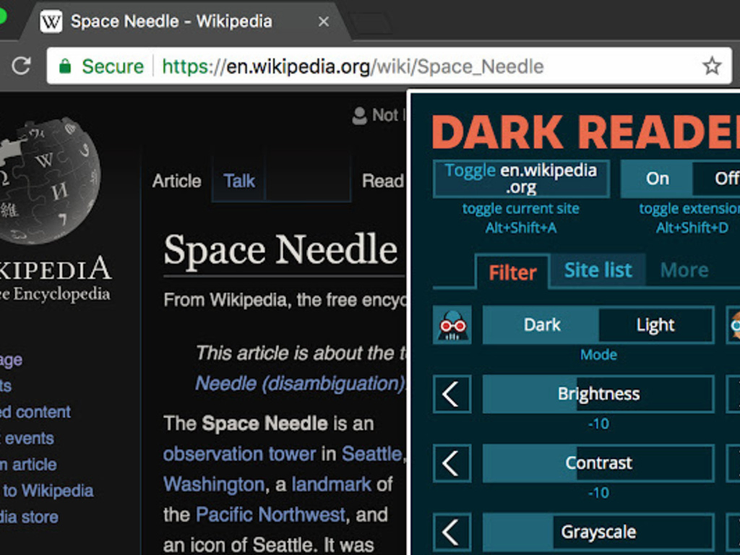
Task: Follow the Needle (disambiguation) link
Action: click(300, 383)
